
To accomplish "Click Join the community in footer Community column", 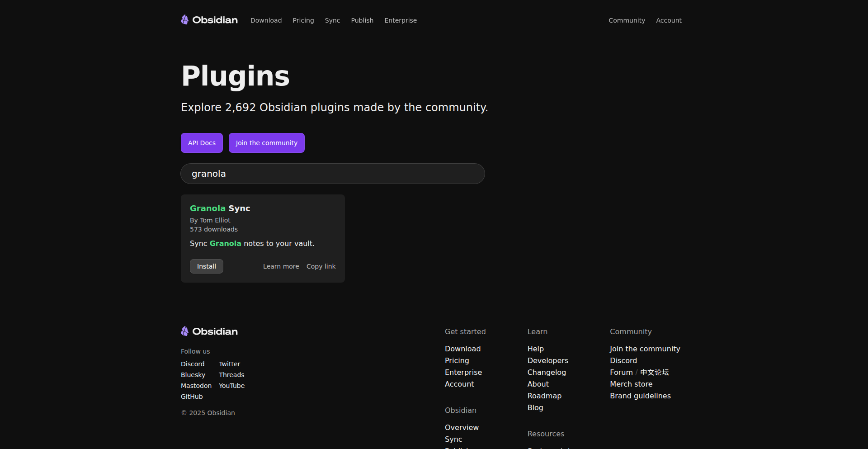I will 645,349.
